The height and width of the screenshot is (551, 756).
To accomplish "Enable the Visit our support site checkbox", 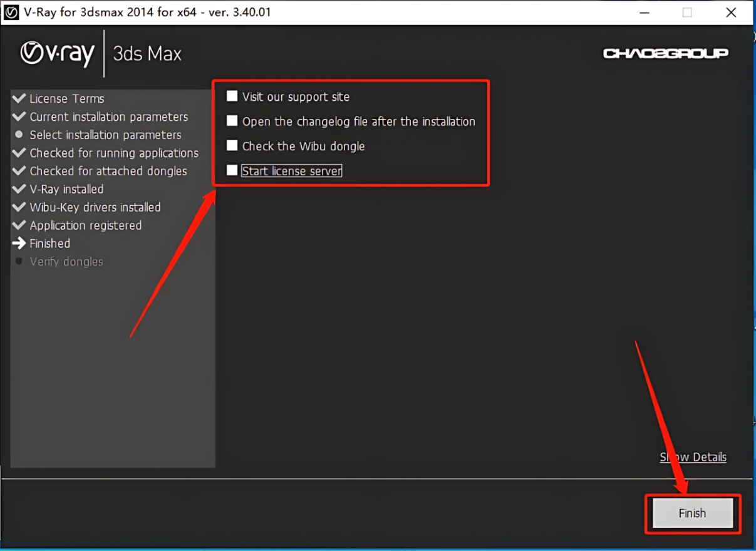I will pyautogui.click(x=232, y=96).
